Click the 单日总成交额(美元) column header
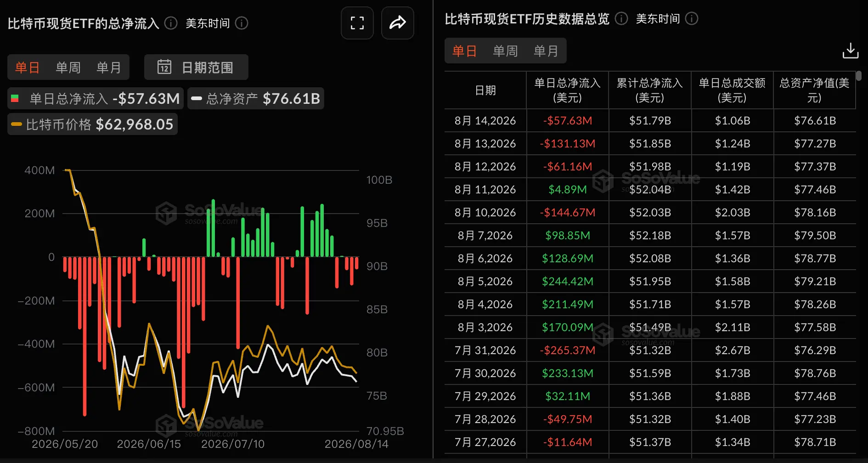The width and height of the screenshot is (868, 463). coord(732,90)
